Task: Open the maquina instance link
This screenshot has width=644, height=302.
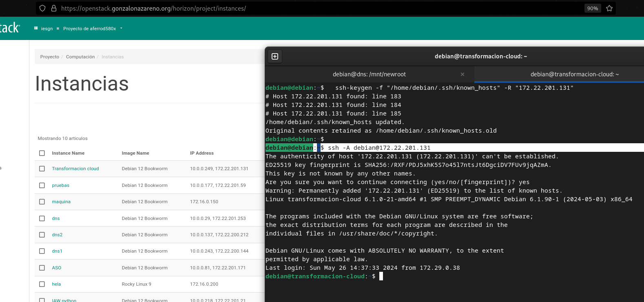Action: [61, 202]
